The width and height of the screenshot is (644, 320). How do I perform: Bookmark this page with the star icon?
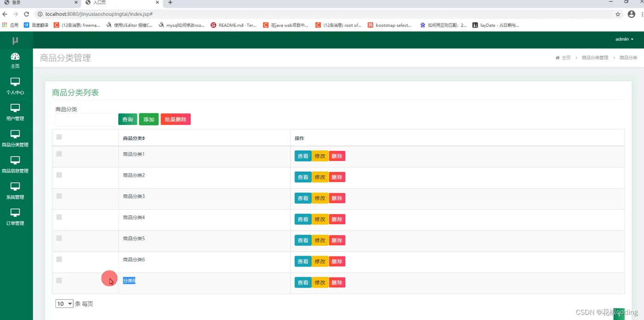[618, 14]
